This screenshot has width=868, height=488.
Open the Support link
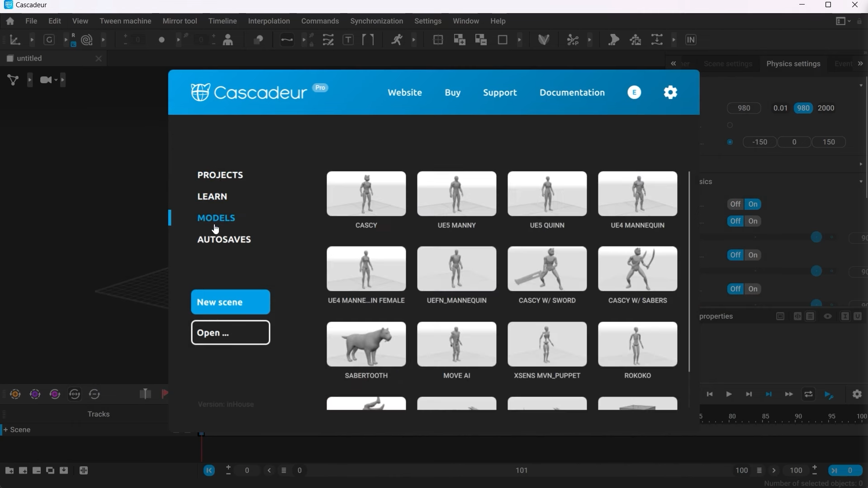[500, 93]
